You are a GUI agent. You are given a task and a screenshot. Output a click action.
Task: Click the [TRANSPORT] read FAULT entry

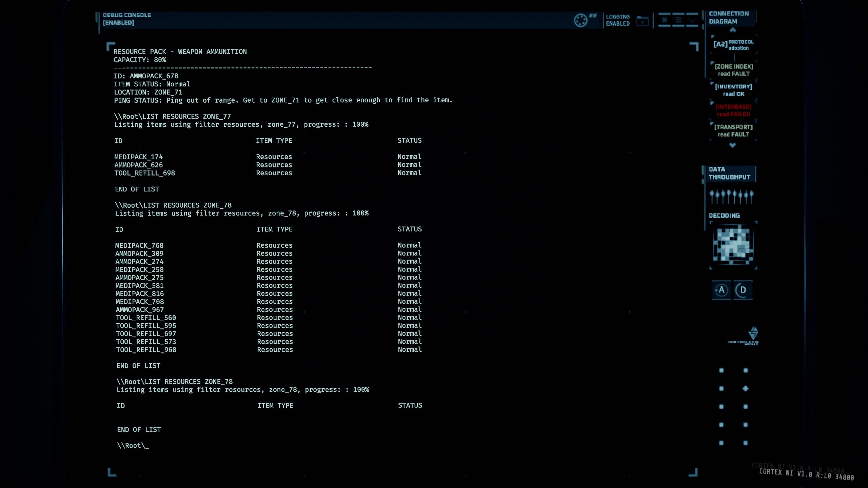pyautogui.click(x=733, y=131)
